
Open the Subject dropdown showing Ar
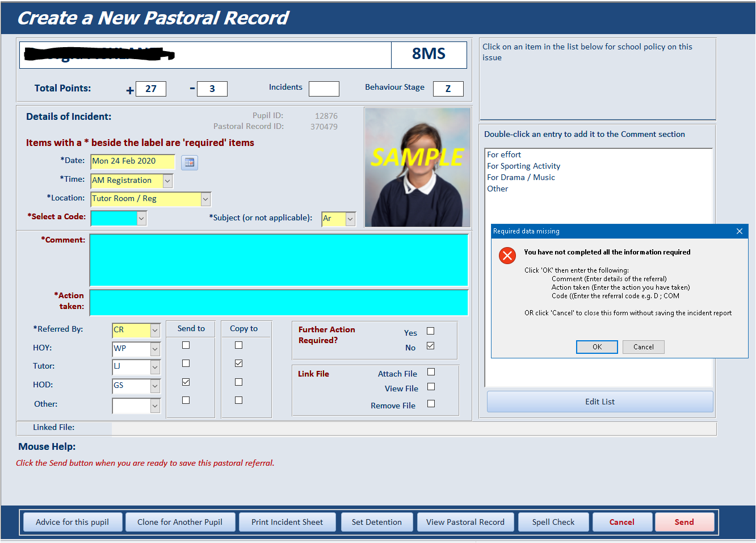click(x=350, y=219)
